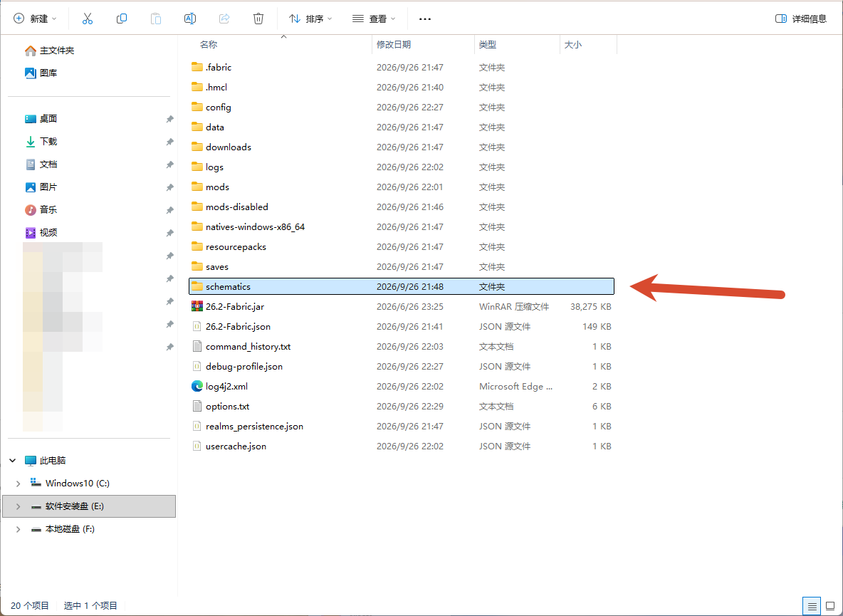843x616 pixels.
Task: Click the pin icon beside 音乐
Action: pos(170,210)
